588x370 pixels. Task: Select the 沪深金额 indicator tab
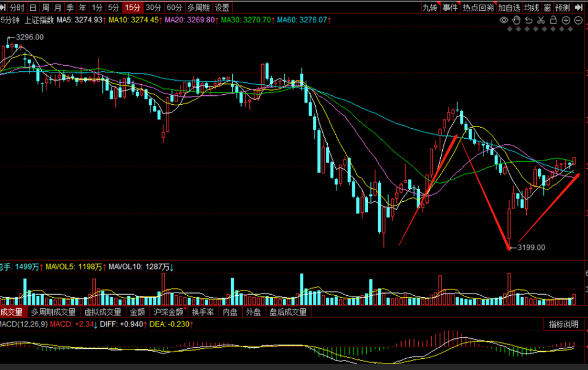pos(168,312)
